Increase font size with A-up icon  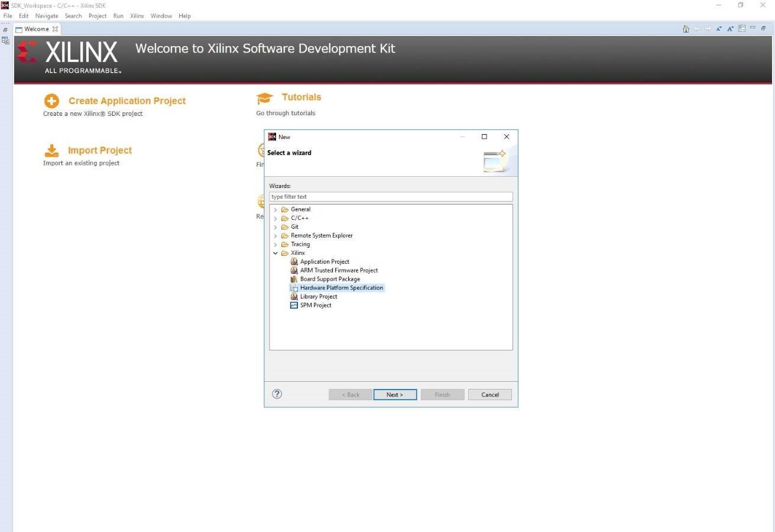click(x=731, y=29)
